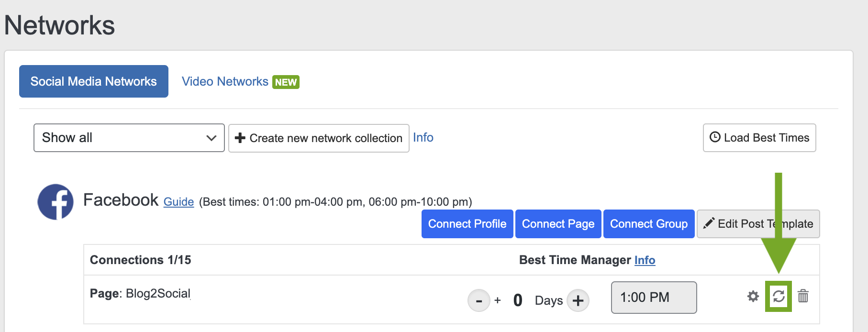Click the refresh authorization icon

tap(779, 297)
